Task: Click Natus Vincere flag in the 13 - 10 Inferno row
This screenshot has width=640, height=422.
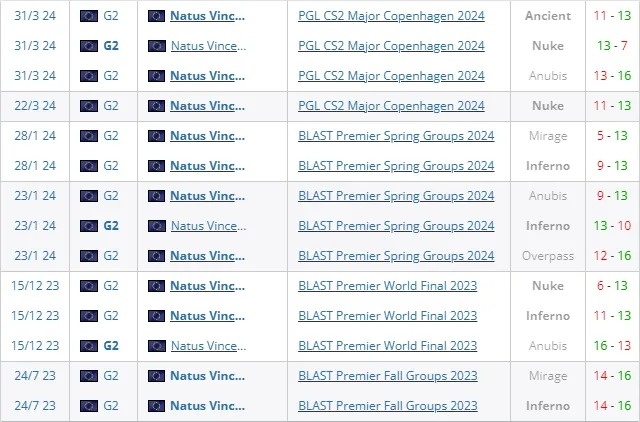Action: pos(156,226)
